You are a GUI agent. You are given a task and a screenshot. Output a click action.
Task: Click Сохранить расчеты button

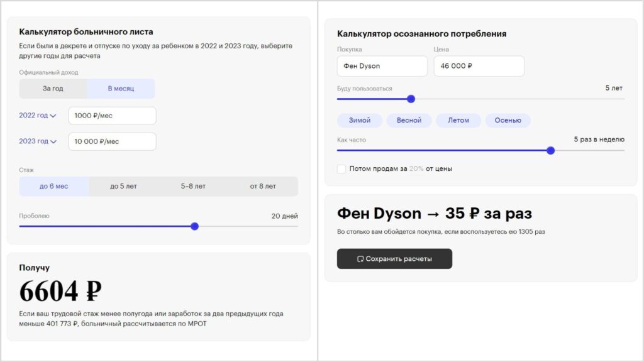(x=395, y=258)
